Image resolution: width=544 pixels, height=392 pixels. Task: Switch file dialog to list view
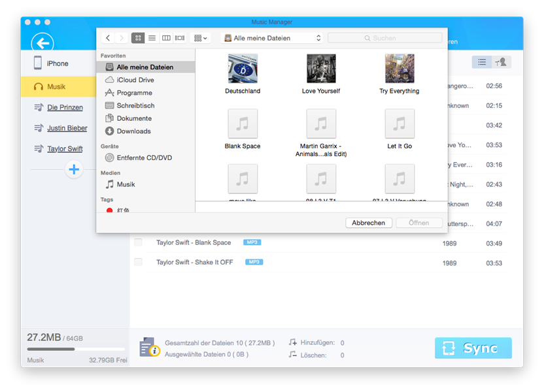(152, 38)
